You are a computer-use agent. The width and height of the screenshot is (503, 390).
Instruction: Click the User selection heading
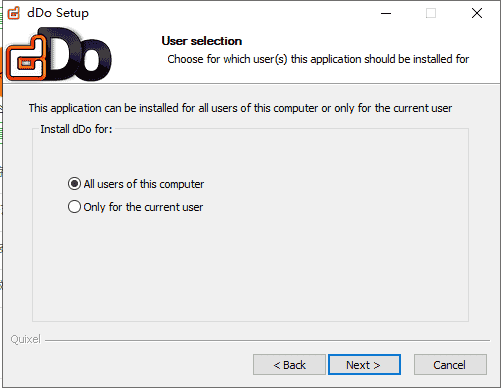coord(202,41)
